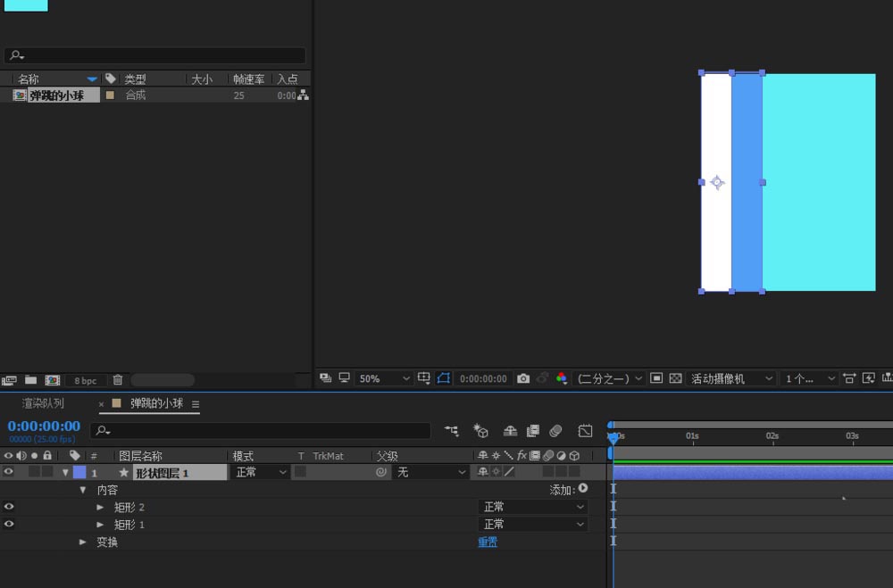Click the always preview this view icon
Image resolution: width=893 pixels, height=588 pixels.
pos(325,378)
